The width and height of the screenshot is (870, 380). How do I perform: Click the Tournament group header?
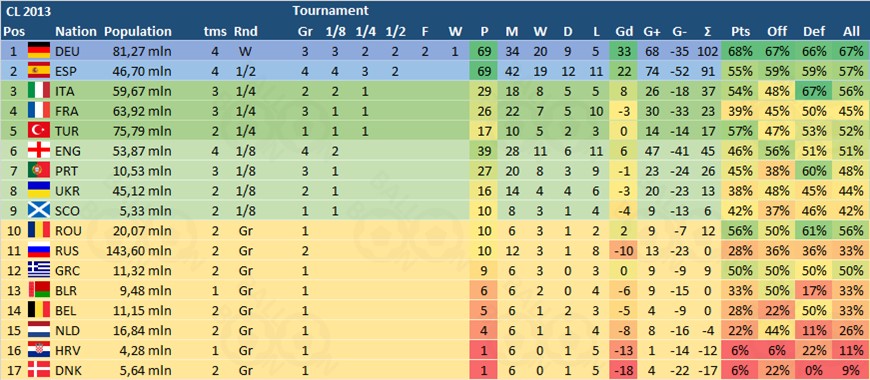(x=331, y=10)
